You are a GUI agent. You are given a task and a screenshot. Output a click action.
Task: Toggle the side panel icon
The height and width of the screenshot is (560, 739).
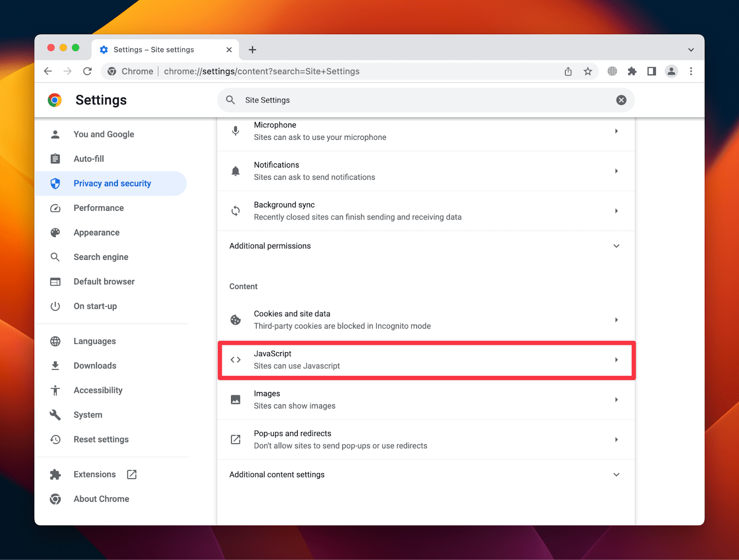[652, 71]
